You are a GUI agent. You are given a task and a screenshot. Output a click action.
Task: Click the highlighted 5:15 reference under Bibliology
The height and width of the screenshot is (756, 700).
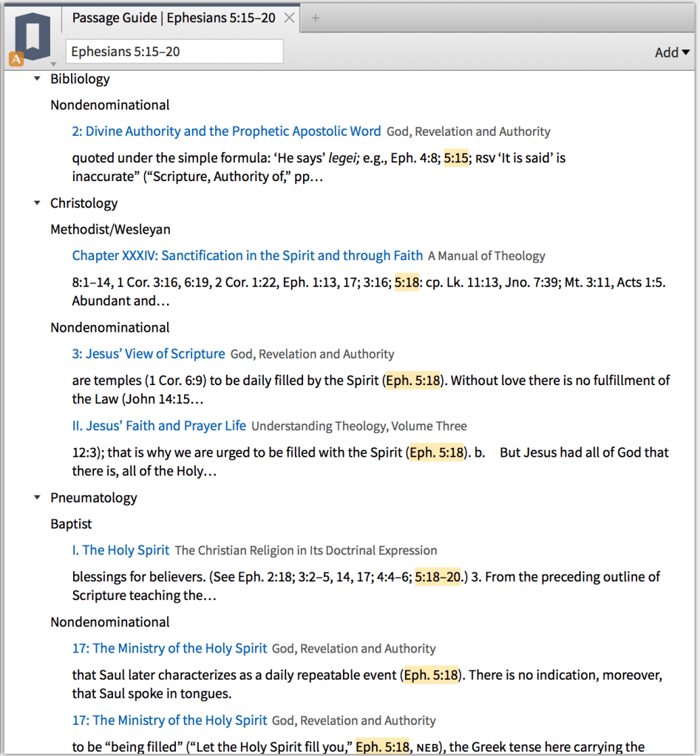[456, 157]
